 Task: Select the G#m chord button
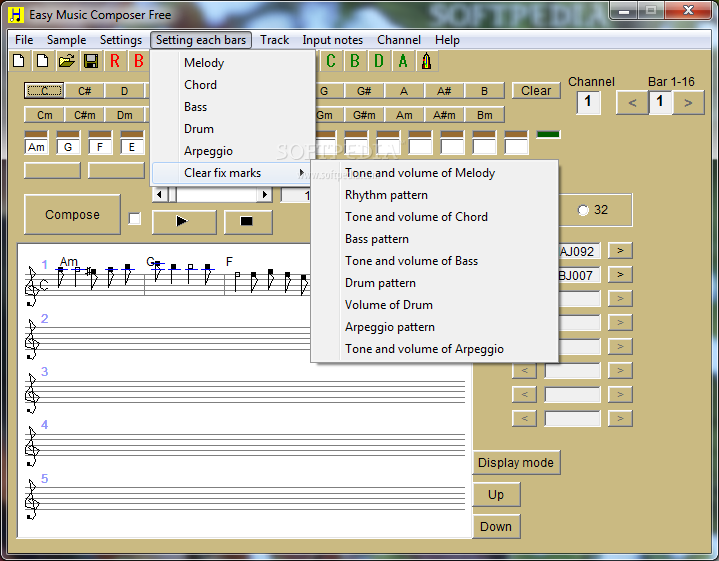364,115
